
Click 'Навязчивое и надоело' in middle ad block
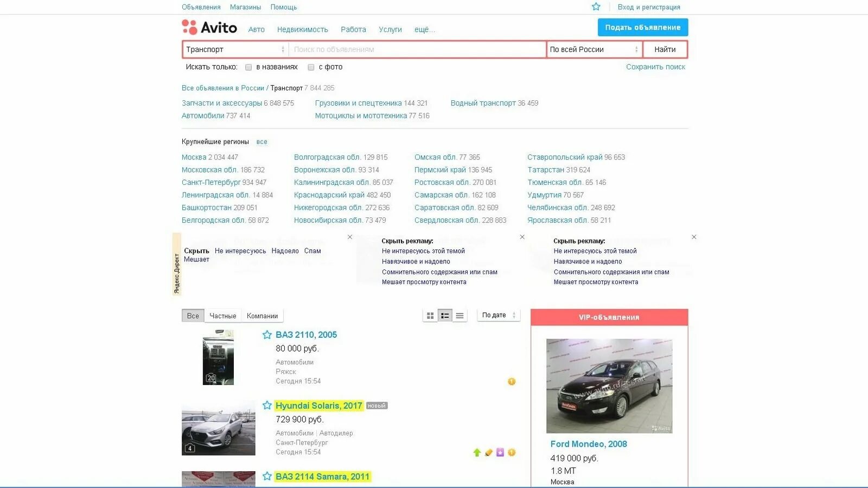click(416, 261)
